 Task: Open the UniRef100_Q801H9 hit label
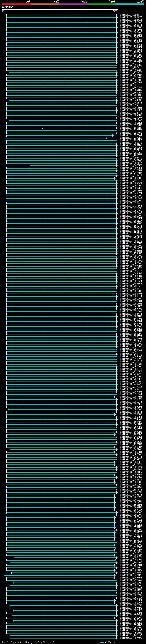click(131, 316)
